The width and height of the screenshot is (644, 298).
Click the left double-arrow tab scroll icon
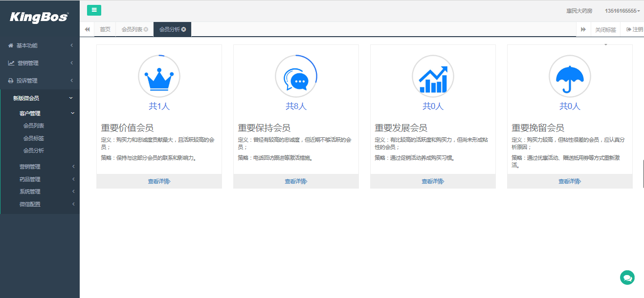coord(87,29)
